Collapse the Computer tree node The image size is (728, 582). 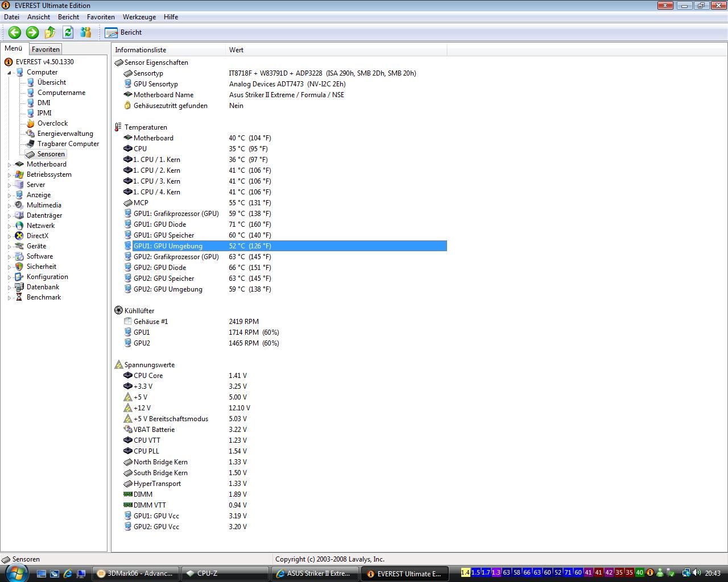9,73
